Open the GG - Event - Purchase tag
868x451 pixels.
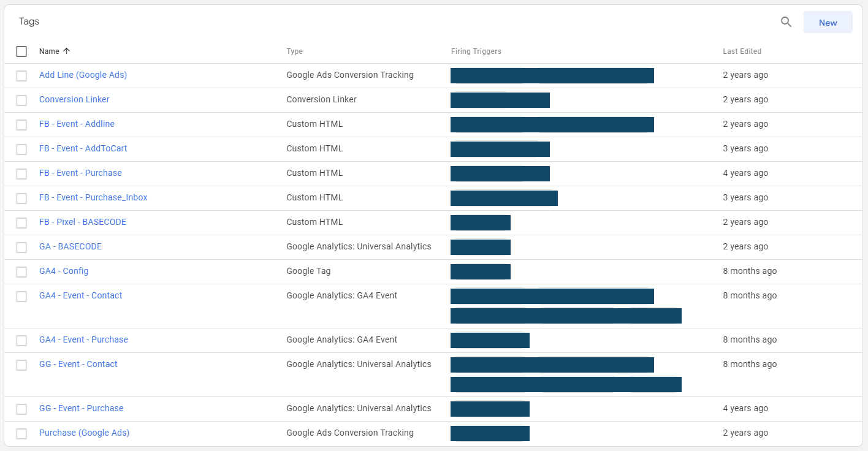81,408
